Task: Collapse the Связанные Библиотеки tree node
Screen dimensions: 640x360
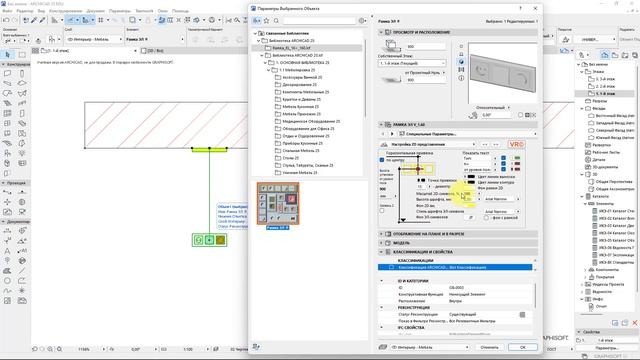Action: [256, 33]
